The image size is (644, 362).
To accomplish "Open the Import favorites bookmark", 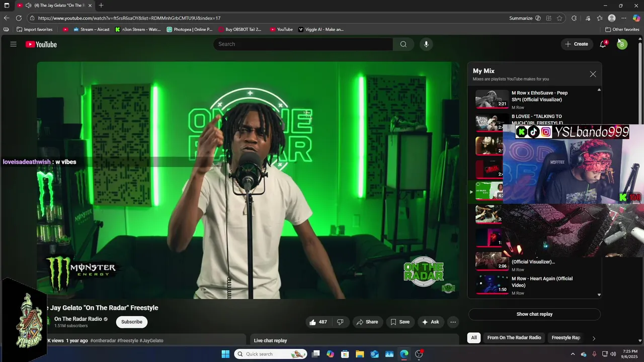I will tap(34, 30).
